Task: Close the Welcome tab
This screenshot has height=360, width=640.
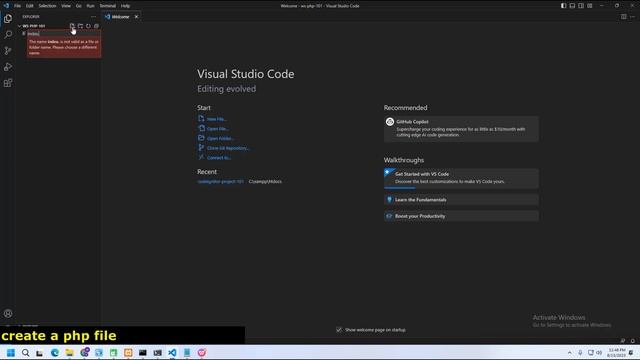Action: coord(136,17)
